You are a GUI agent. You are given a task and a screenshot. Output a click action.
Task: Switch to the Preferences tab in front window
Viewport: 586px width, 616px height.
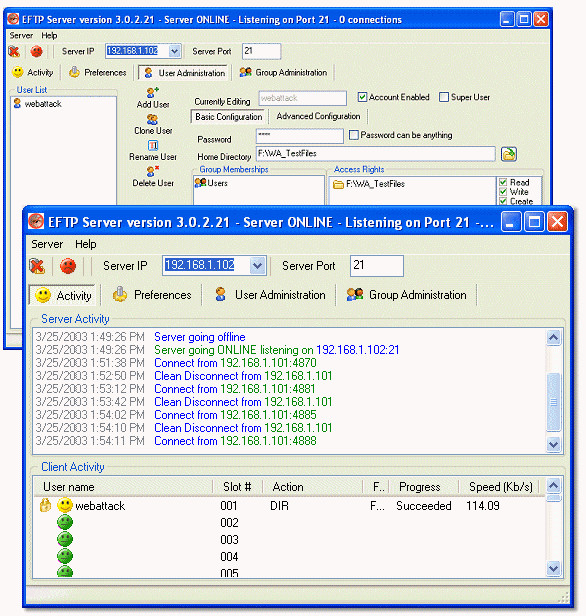tap(152, 295)
